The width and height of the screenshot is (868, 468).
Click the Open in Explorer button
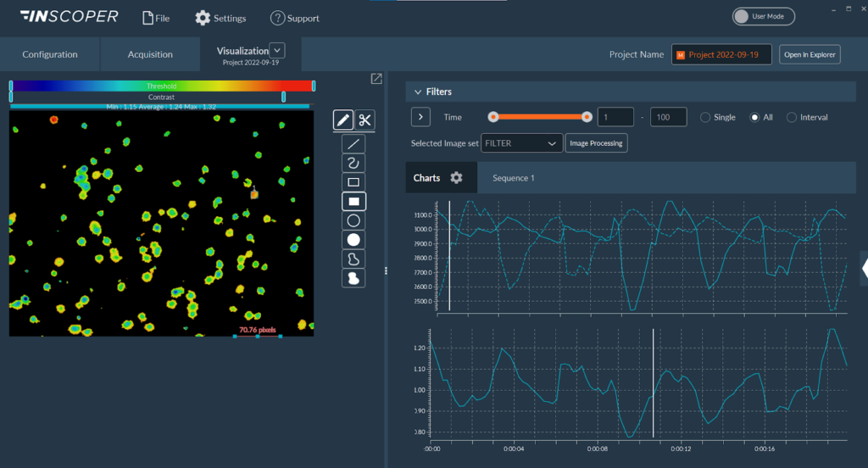pyautogui.click(x=810, y=54)
